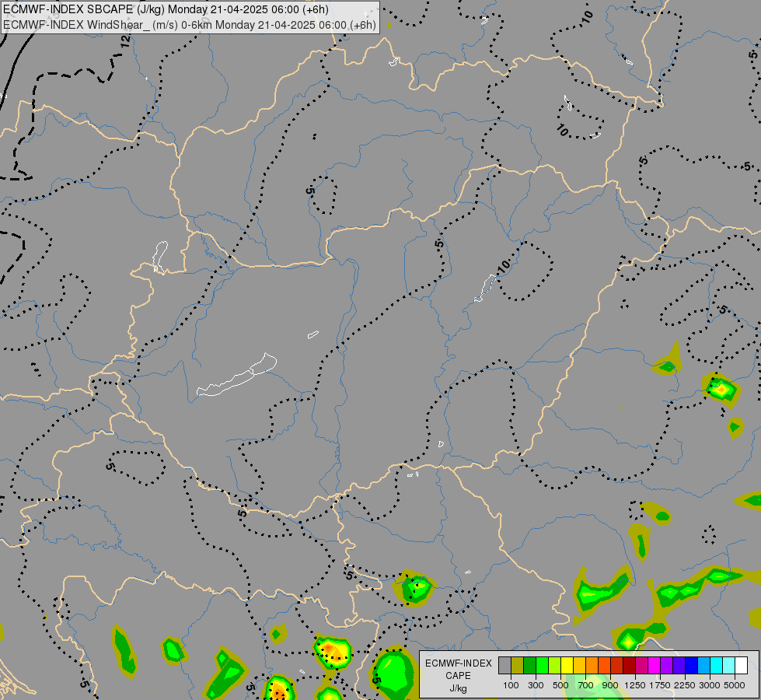Click the '300' label in the legend
The width and height of the screenshot is (761, 700).
(536, 685)
